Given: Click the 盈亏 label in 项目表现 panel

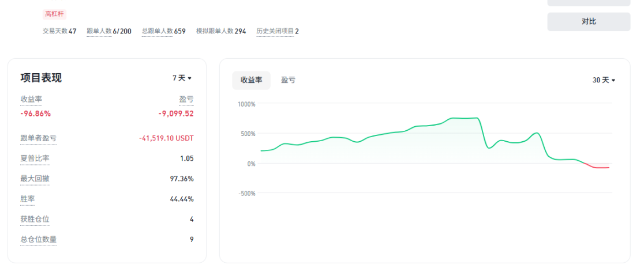Looking at the screenshot, I should 186,99.
